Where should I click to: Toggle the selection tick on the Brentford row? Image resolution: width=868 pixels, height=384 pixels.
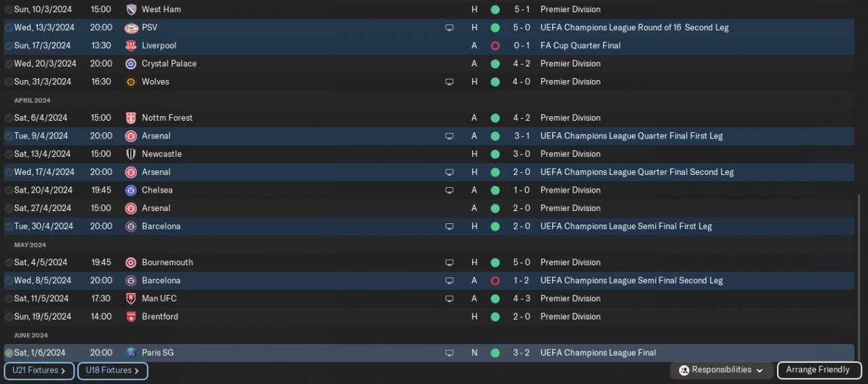click(x=9, y=317)
